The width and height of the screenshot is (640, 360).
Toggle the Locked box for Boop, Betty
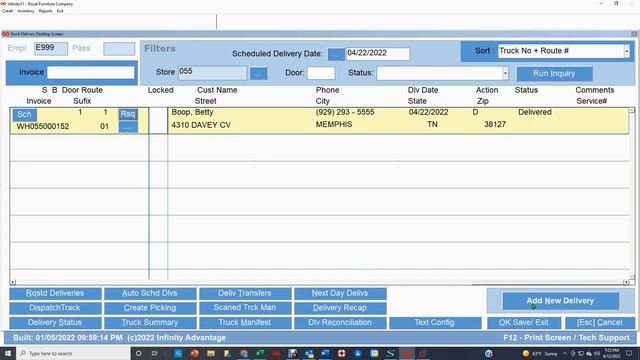click(158, 120)
